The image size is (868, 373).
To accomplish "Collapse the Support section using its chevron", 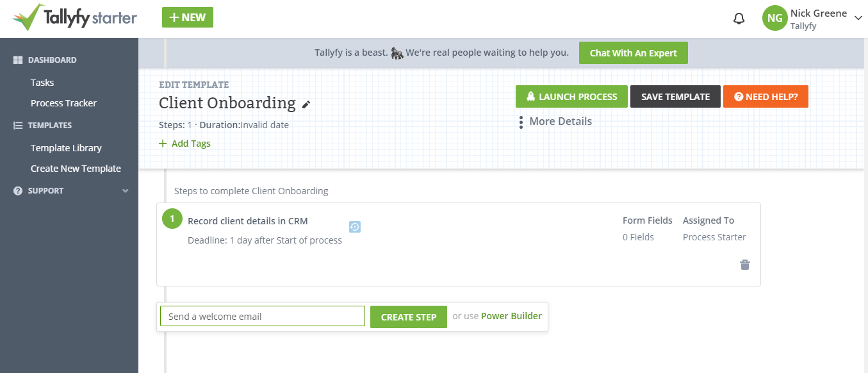I will click(126, 190).
